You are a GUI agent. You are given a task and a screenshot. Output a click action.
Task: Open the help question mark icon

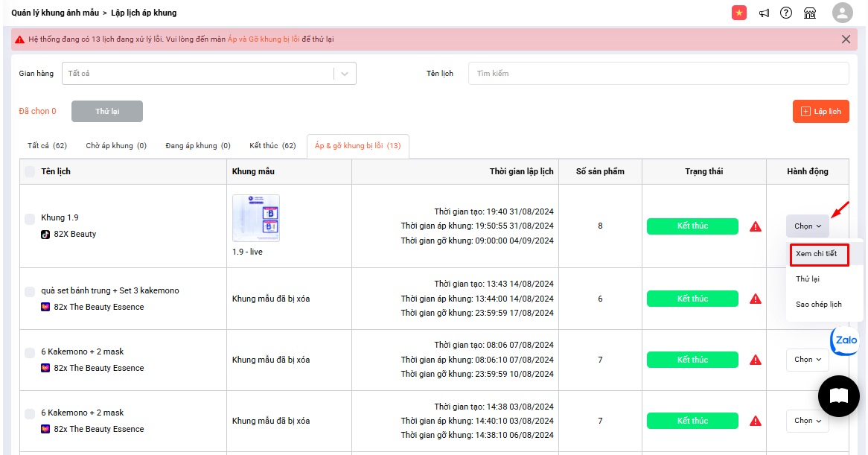click(x=786, y=13)
